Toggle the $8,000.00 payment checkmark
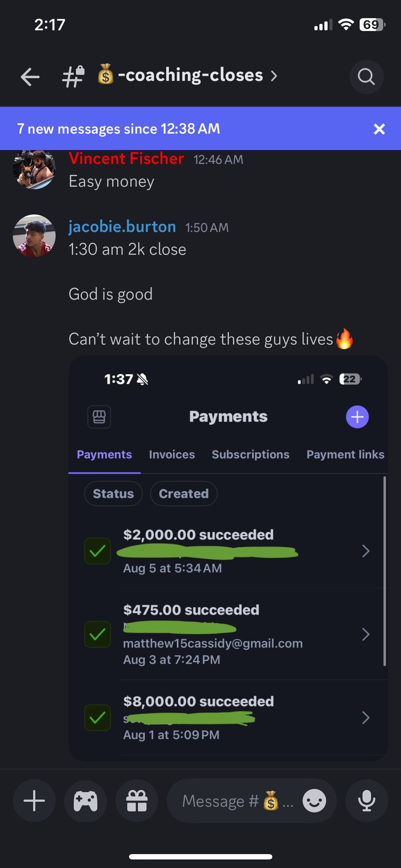Screen dimensions: 401x868 tap(97, 718)
